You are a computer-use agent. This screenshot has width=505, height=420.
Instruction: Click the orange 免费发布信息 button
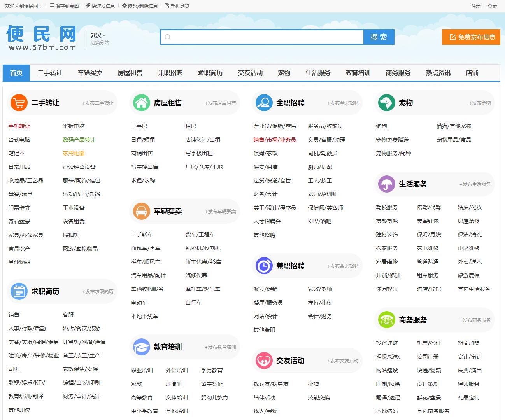[x=471, y=37]
